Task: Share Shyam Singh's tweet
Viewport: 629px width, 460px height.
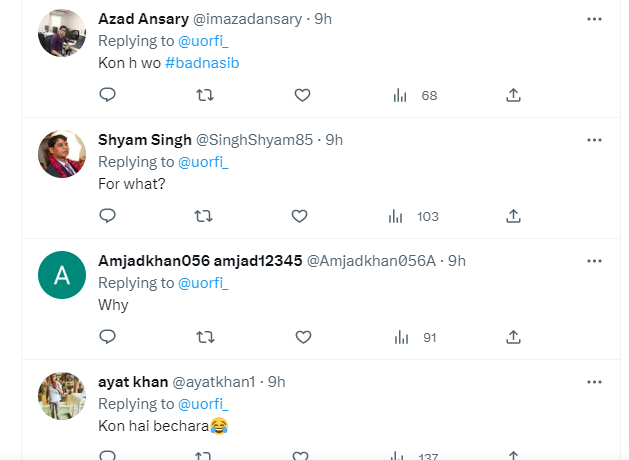Action: pyautogui.click(x=513, y=215)
